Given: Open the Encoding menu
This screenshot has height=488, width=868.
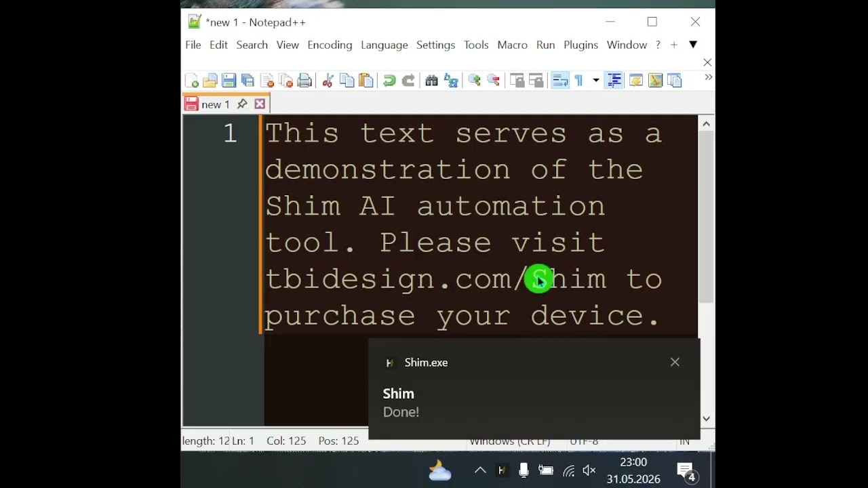Looking at the screenshot, I should tap(330, 45).
